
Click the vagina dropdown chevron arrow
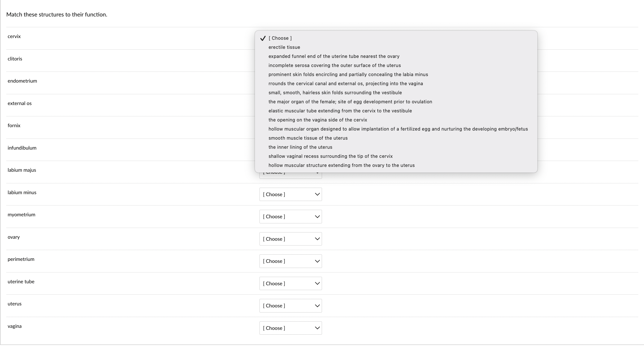pyautogui.click(x=317, y=328)
